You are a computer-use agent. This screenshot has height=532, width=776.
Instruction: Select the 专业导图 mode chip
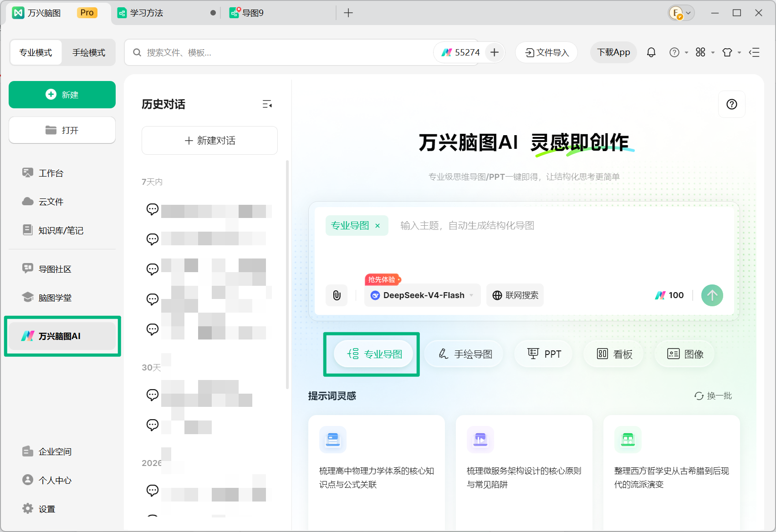374,354
